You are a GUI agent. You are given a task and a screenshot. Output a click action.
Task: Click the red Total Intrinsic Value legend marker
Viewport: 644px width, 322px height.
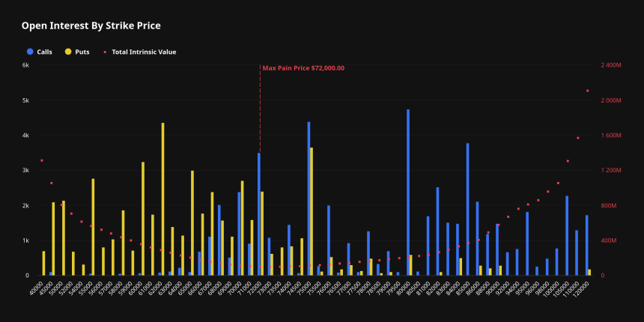[x=103, y=52]
